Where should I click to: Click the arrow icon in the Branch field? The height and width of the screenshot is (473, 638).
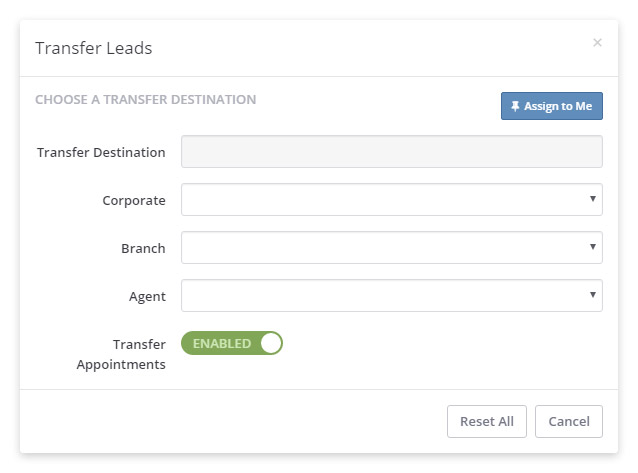pos(592,247)
